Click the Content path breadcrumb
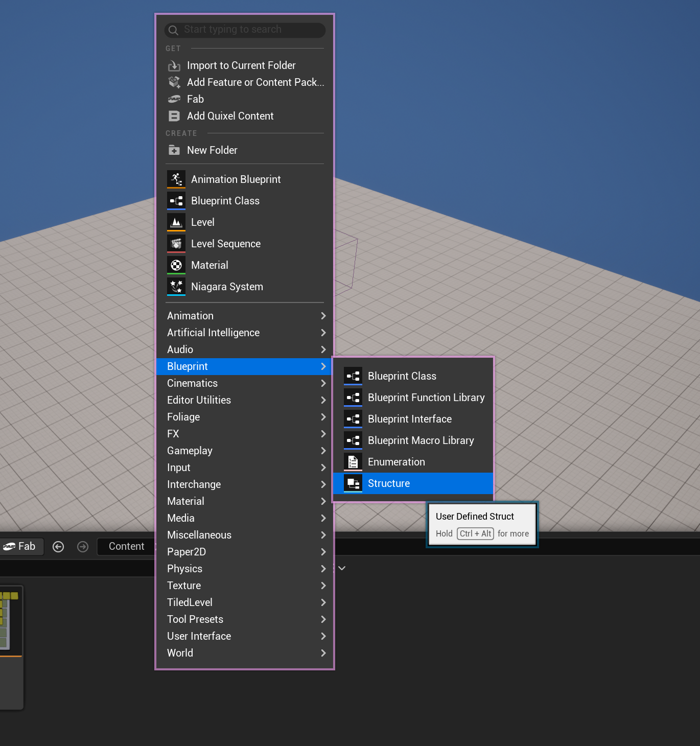Screen dimensions: 700x746 (126, 546)
